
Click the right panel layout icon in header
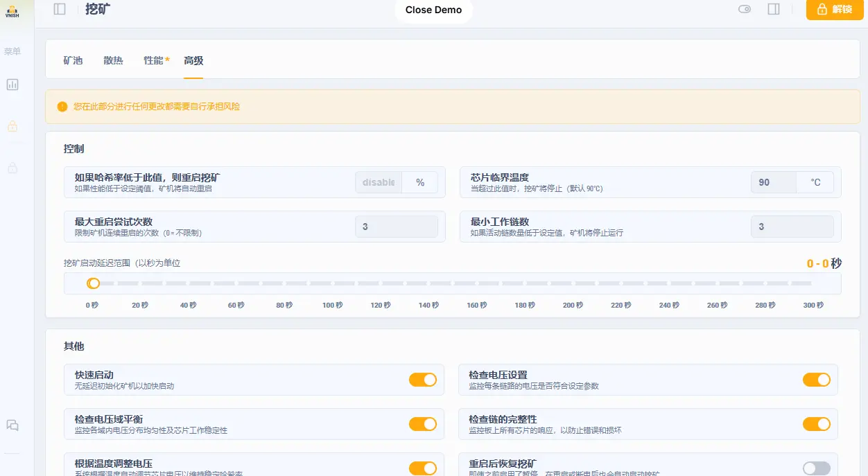tap(774, 9)
